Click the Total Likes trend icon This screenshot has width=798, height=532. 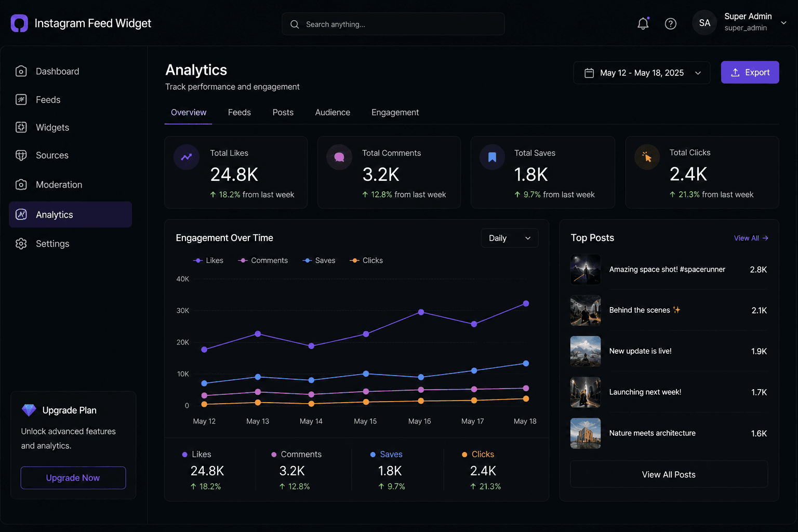[x=187, y=157]
